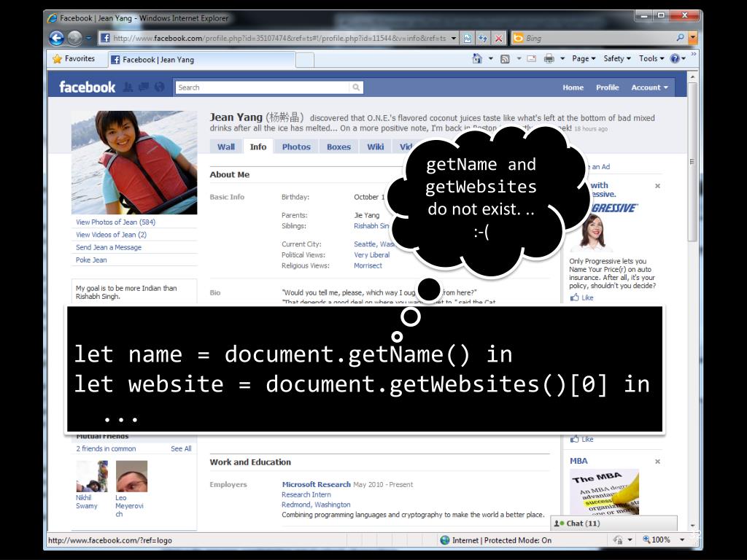
Task: Switch to the Wiki tab
Action: point(376,147)
